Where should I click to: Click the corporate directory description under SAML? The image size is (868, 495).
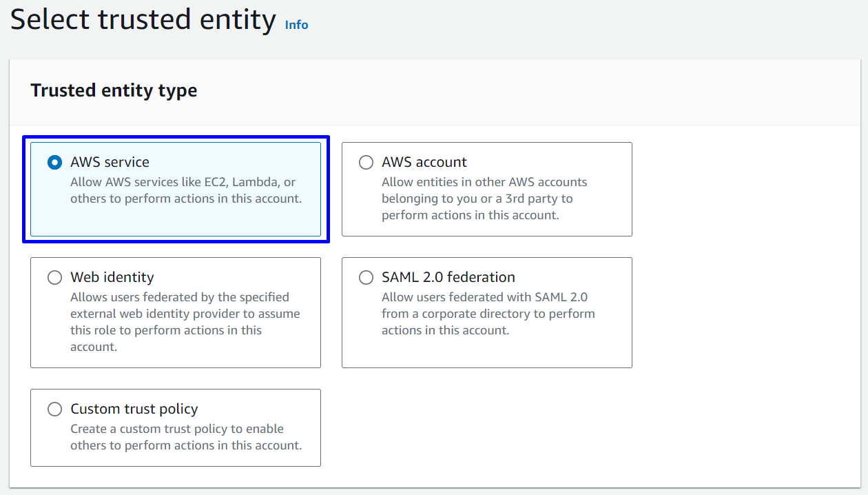point(488,314)
